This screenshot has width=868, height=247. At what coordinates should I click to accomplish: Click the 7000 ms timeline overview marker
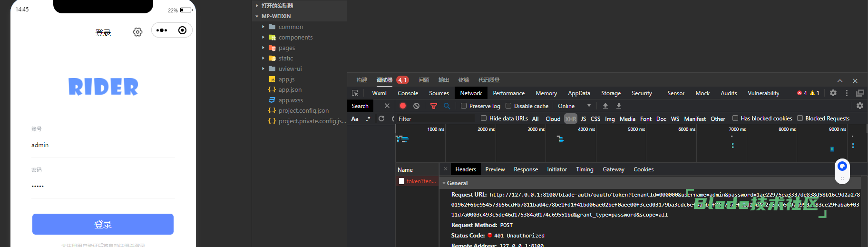[x=737, y=129]
